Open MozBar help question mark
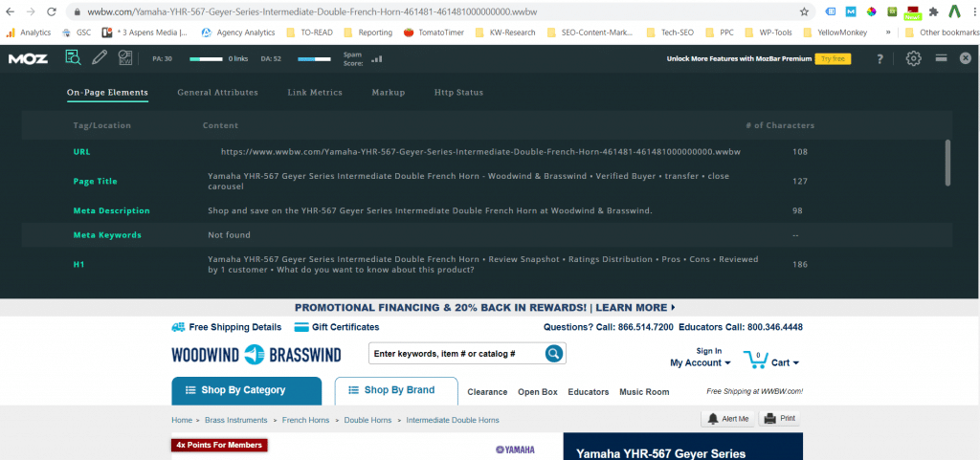Image resolution: width=980 pixels, height=460 pixels. tap(880, 58)
